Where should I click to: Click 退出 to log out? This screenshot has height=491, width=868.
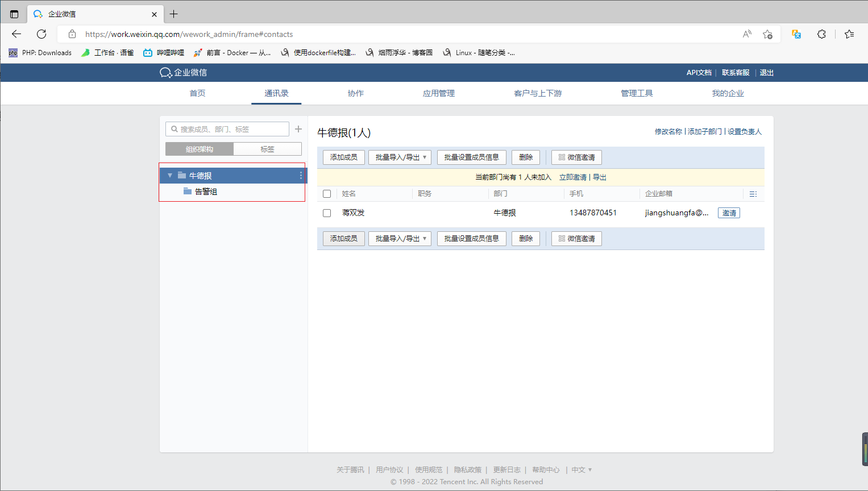[767, 73]
